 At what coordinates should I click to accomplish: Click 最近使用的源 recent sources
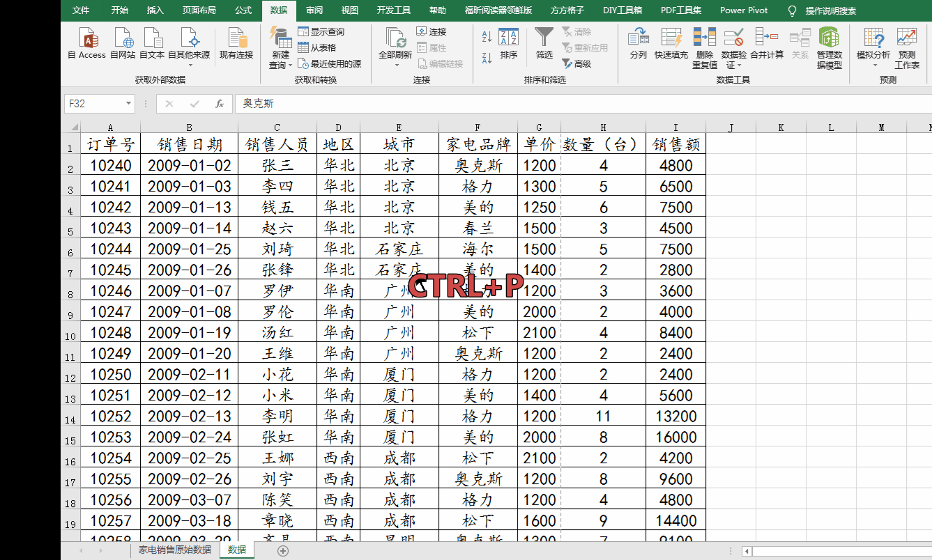[329, 63]
